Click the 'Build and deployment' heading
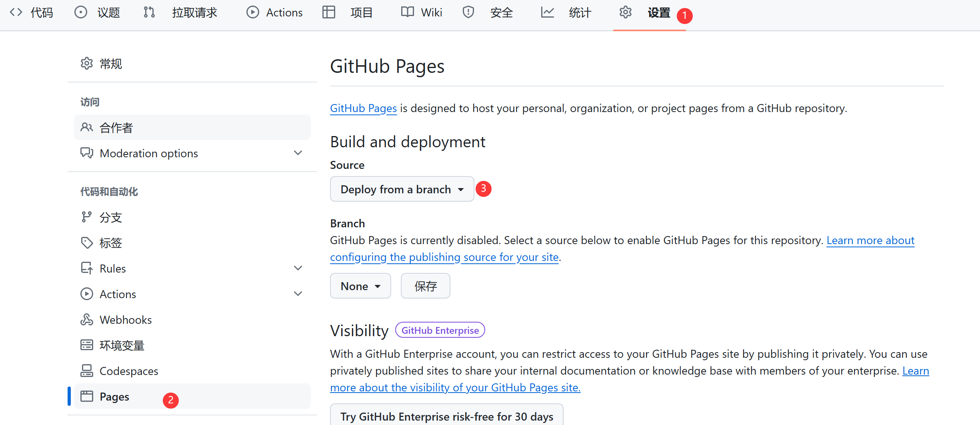 pos(408,142)
